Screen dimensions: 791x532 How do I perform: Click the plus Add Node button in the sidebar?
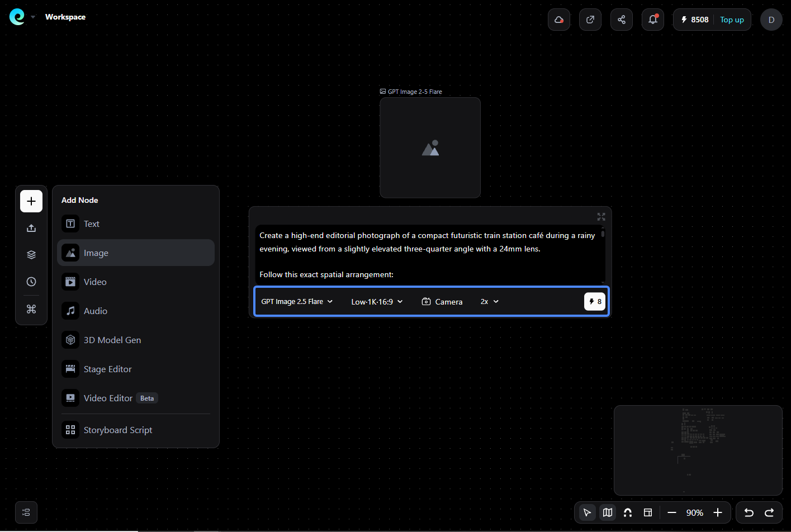[31, 201]
